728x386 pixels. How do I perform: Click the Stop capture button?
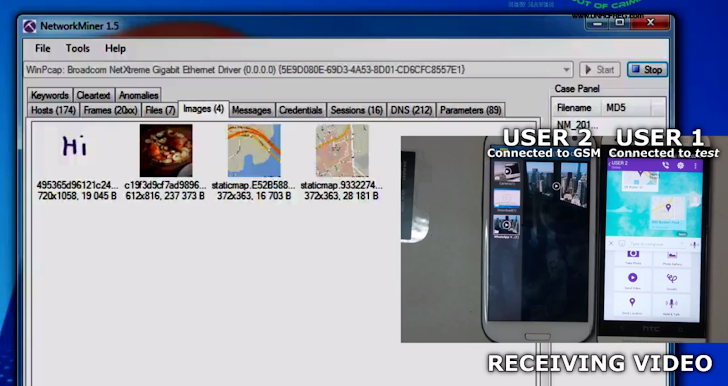point(647,70)
